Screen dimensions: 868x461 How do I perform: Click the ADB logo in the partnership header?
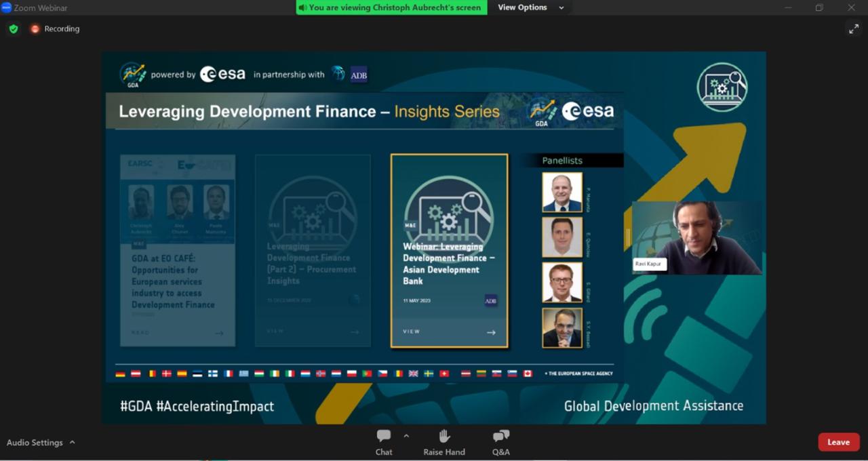pyautogui.click(x=359, y=75)
